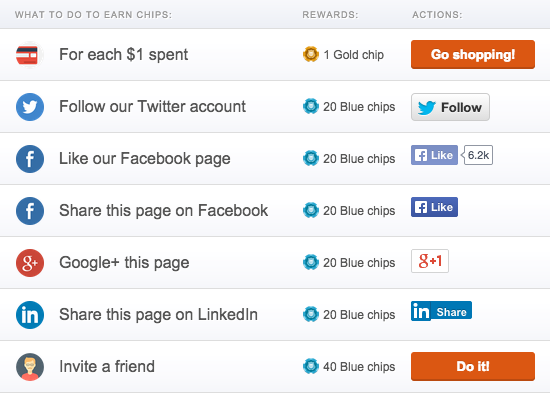Click the g+1 button
The image size is (550, 393).
[430, 261]
